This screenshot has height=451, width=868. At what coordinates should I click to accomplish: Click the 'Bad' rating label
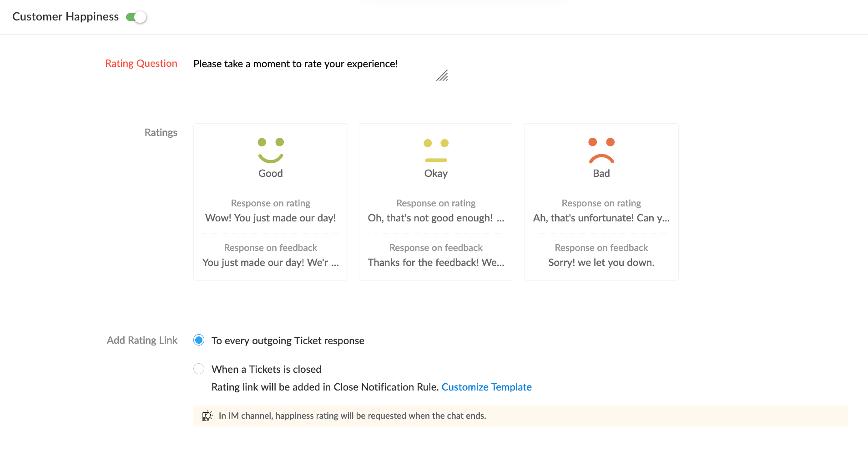click(601, 173)
